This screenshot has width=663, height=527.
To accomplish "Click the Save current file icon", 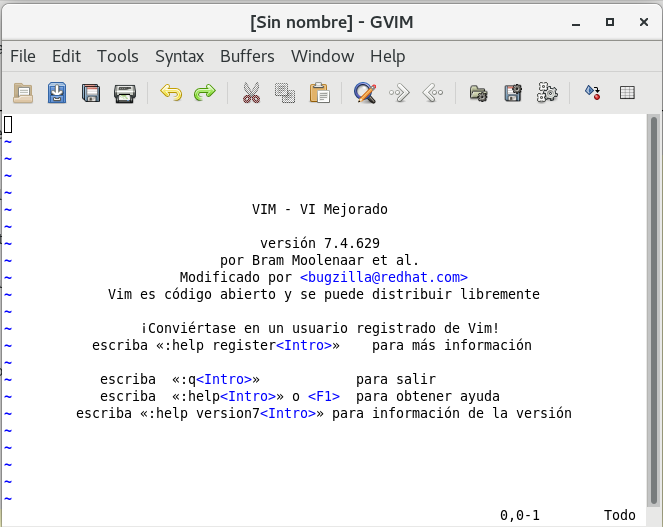I will pos(57,94).
